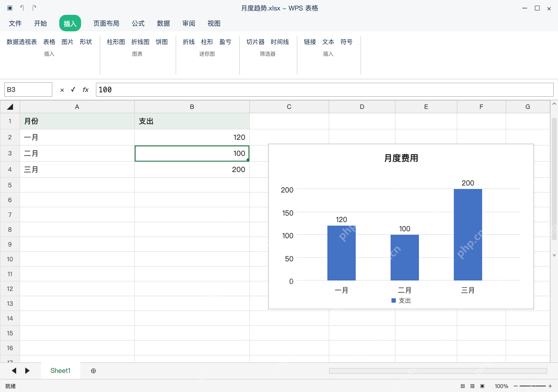Switch to normal view icon in status bar
558x392 pixels.
463,386
